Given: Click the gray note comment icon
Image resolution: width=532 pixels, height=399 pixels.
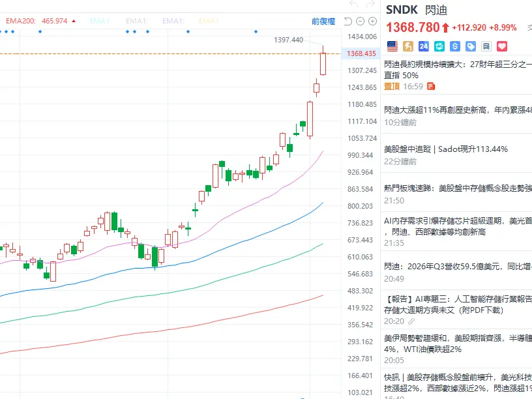Looking at the screenshot, I should tap(486, 46).
